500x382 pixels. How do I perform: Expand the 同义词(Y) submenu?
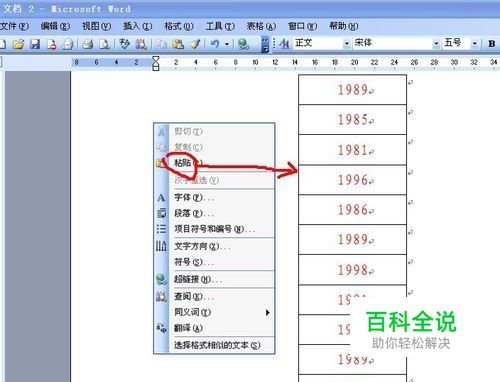[x=214, y=312]
